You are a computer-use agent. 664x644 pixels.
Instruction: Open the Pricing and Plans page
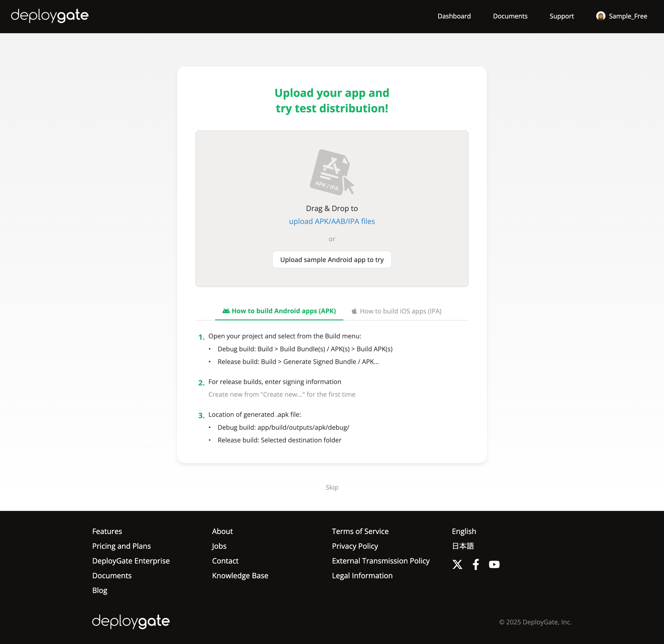point(121,546)
